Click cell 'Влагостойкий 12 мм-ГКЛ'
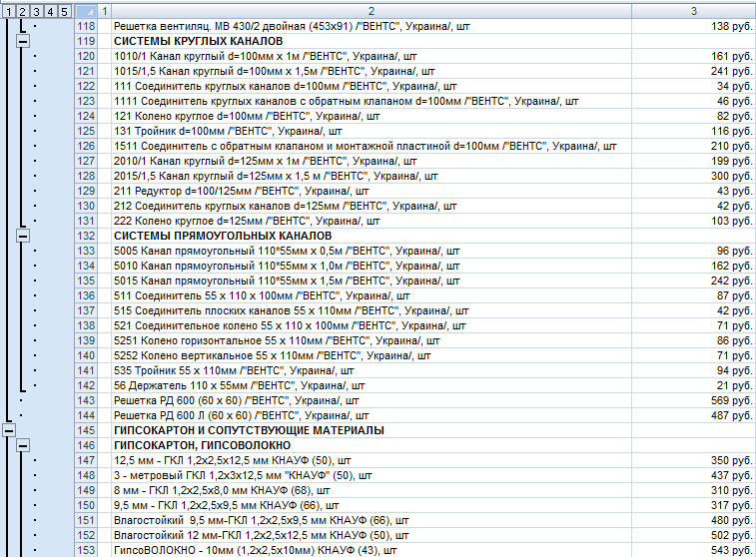The height and width of the screenshot is (557, 756). coord(372,535)
